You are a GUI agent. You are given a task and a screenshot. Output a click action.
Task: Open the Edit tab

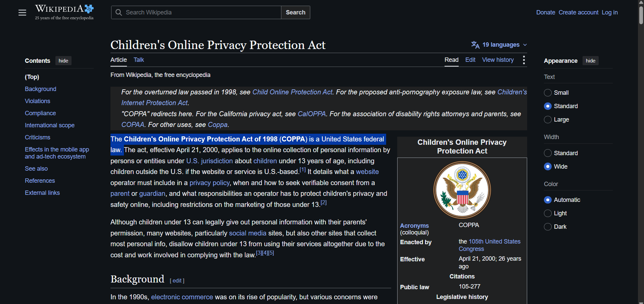tap(470, 60)
